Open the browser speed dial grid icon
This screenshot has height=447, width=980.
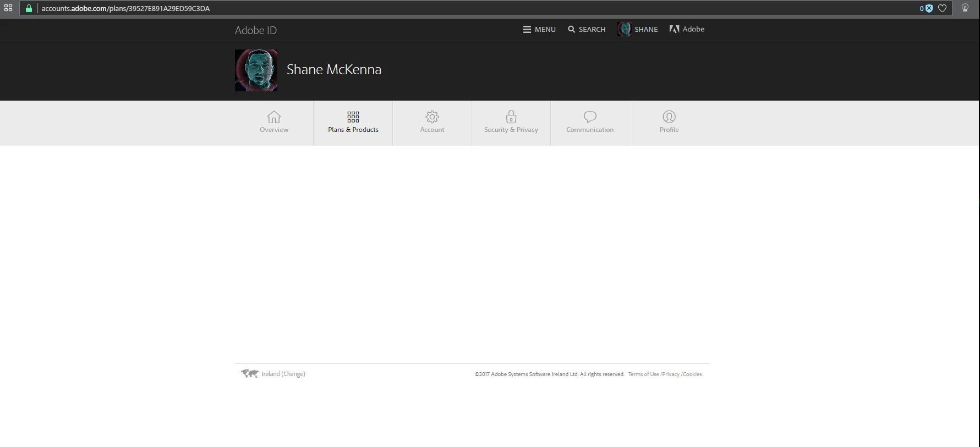tap(8, 8)
